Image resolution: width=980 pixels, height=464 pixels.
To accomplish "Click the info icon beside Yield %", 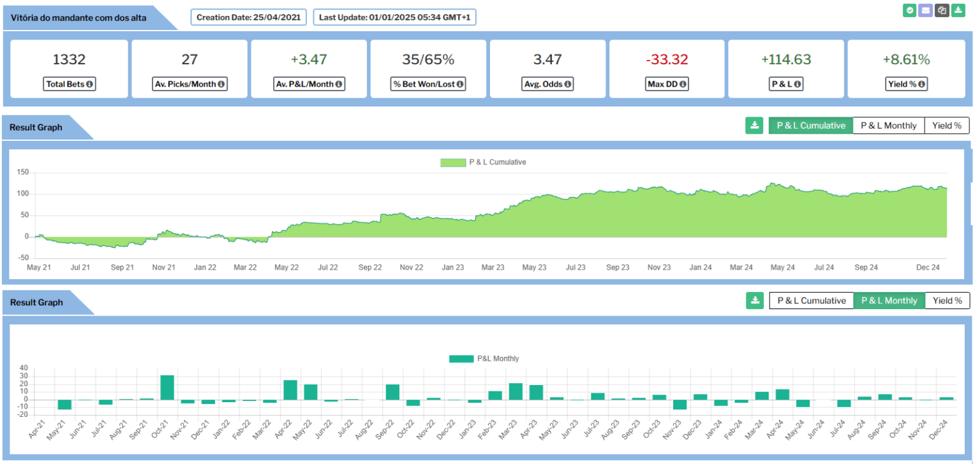I will [922, 84].
